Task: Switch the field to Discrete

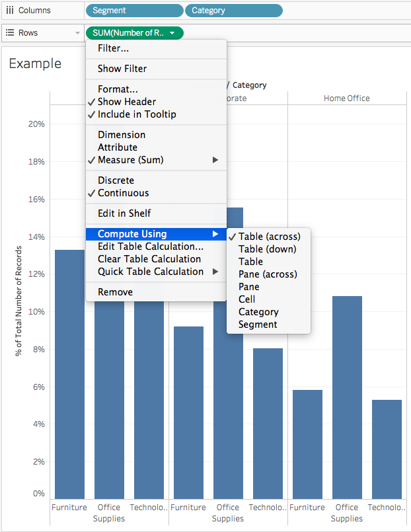Action: click(120, 180)
